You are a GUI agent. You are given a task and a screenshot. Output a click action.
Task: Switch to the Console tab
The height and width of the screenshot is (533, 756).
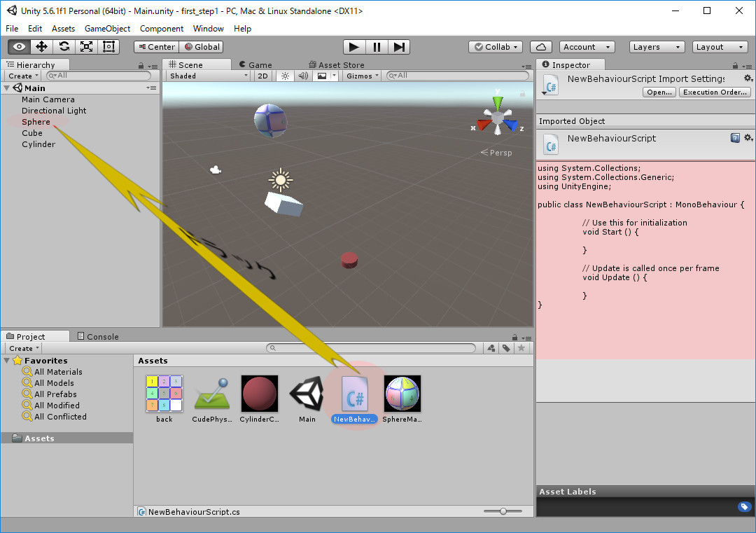click(98, 337)
